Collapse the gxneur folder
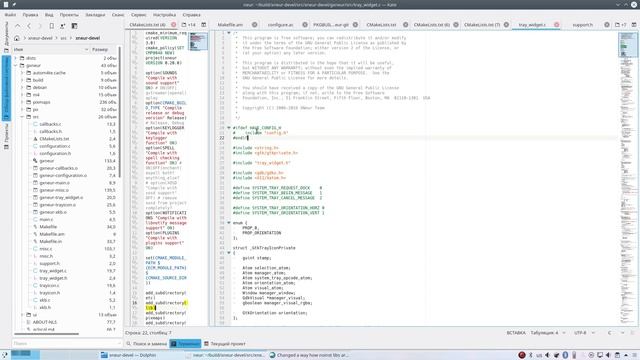 [x=16, y=65]
